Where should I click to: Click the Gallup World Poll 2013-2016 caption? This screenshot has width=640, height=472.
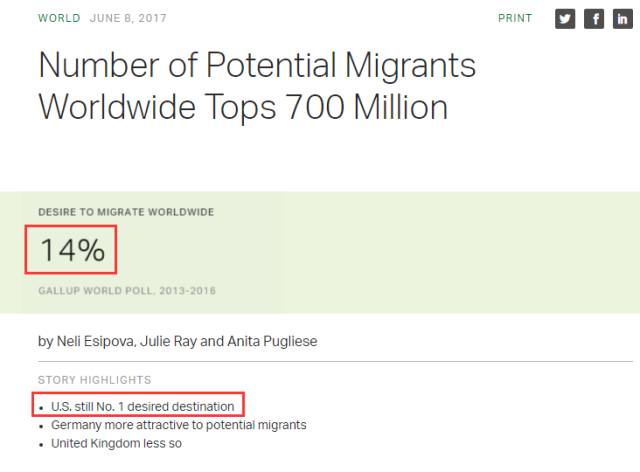point(127,291)
